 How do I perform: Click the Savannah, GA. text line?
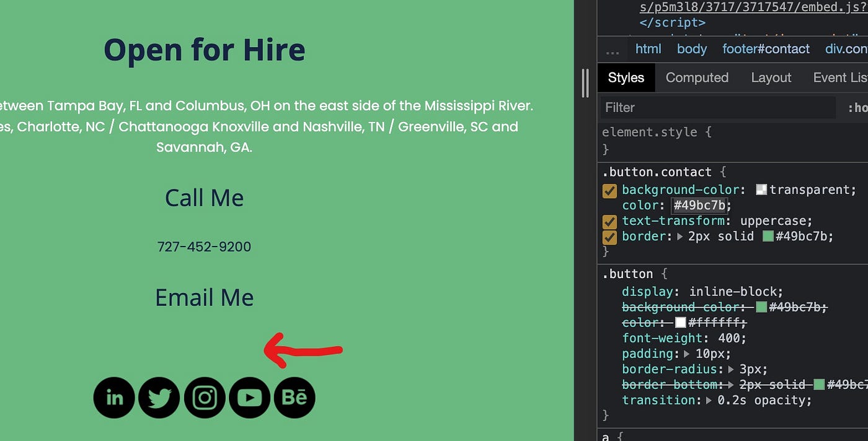205,147
